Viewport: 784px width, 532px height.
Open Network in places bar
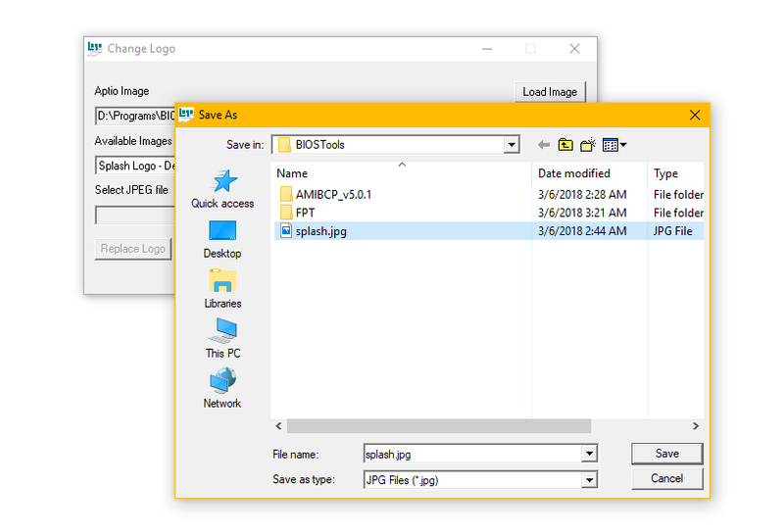(x=222, y=389)
